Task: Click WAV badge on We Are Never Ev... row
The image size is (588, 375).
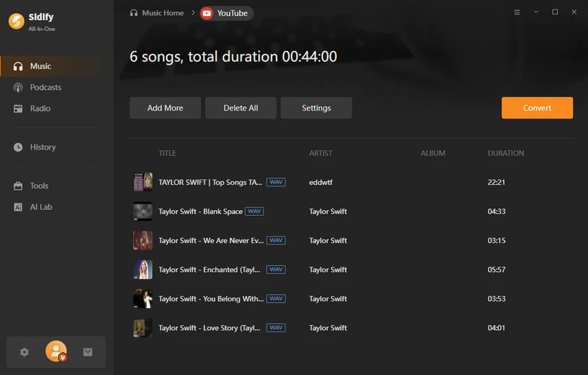Action: (276, 240)
